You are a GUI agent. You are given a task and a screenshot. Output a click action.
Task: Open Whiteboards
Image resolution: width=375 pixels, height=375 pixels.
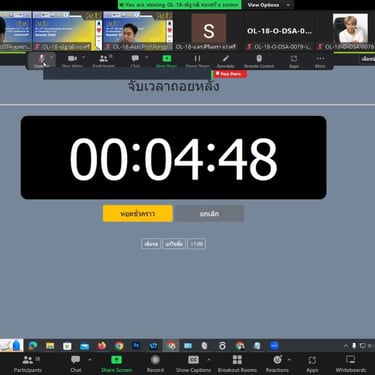[351, 364]
